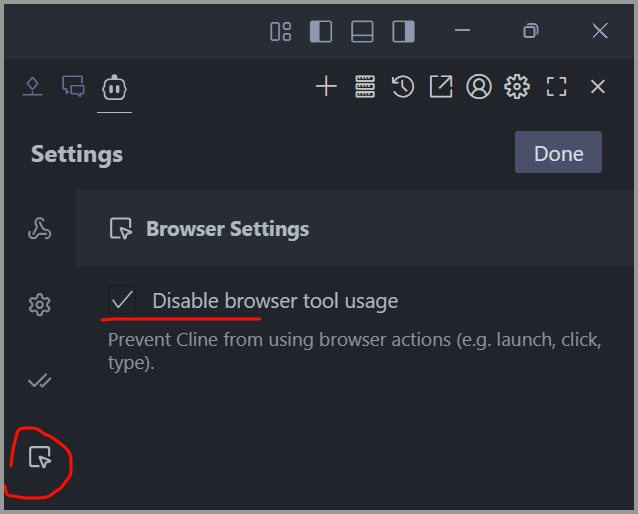638x514 pixels.
Task: Click the source control pin icon
Action: (x=33, y=87)
